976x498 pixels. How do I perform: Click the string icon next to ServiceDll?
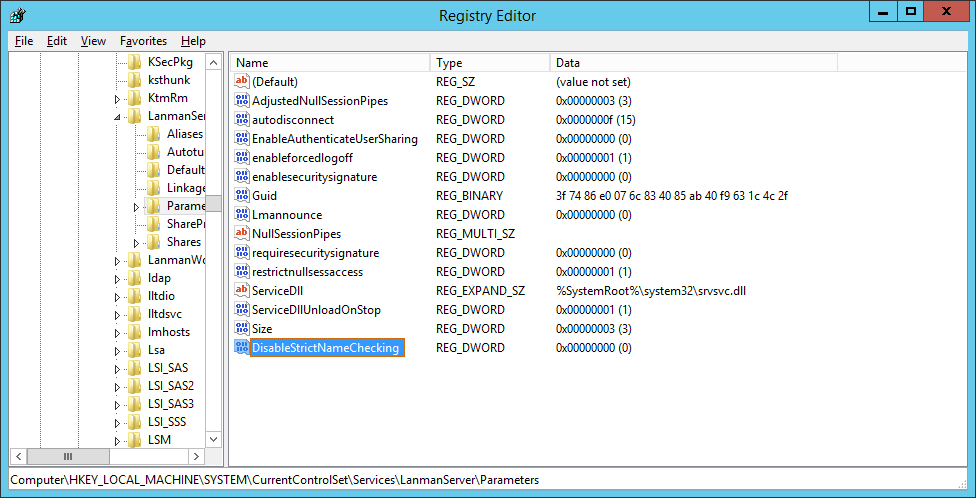click(241, 290)
